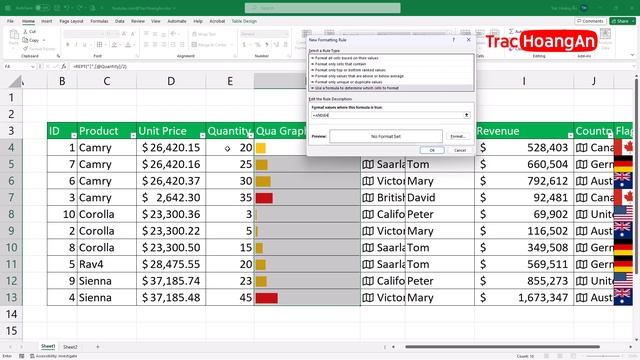This screenshot has height=360, width=640.
Task: Click the Percent Style icon
Action: (258, 44)
